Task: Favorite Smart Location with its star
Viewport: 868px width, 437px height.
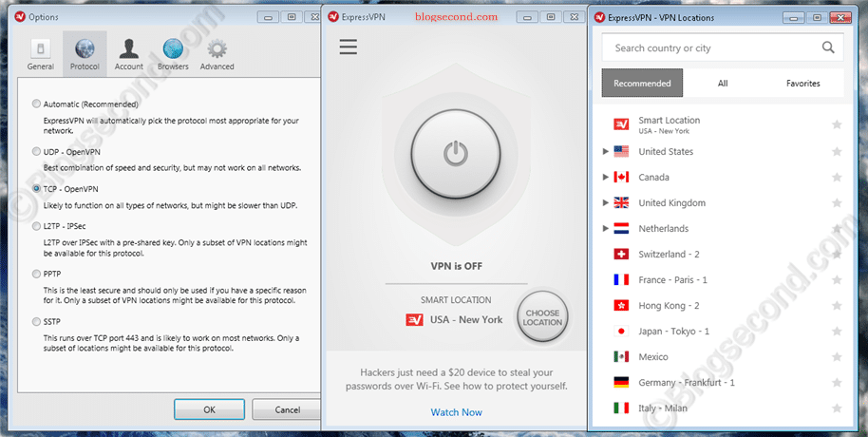Action: point(837,124)
